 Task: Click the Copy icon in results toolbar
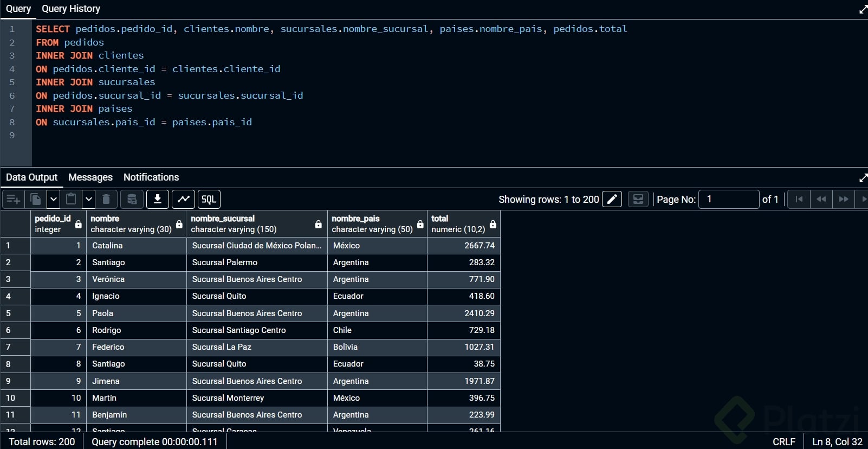tap(36, 200)
